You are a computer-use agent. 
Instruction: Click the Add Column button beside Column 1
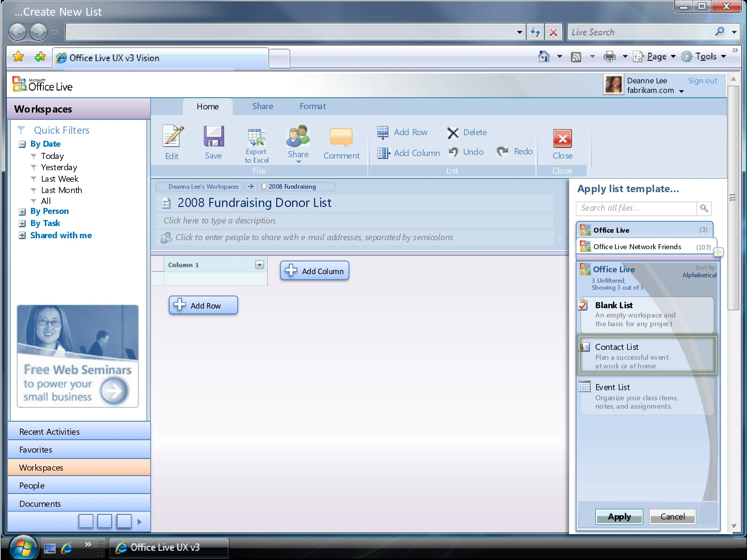point(314,271)
